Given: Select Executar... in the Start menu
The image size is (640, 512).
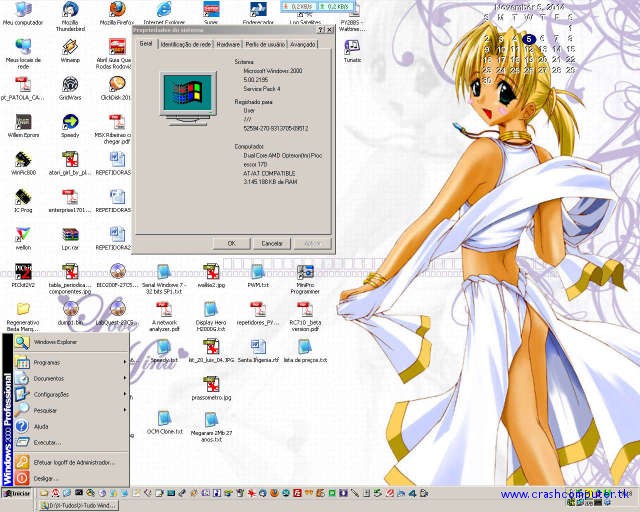Looking at the screenshot, I should tap(71, 443).
